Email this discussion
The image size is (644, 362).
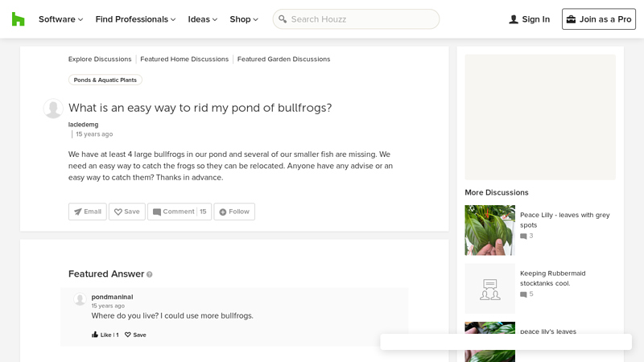click(88, 212)
